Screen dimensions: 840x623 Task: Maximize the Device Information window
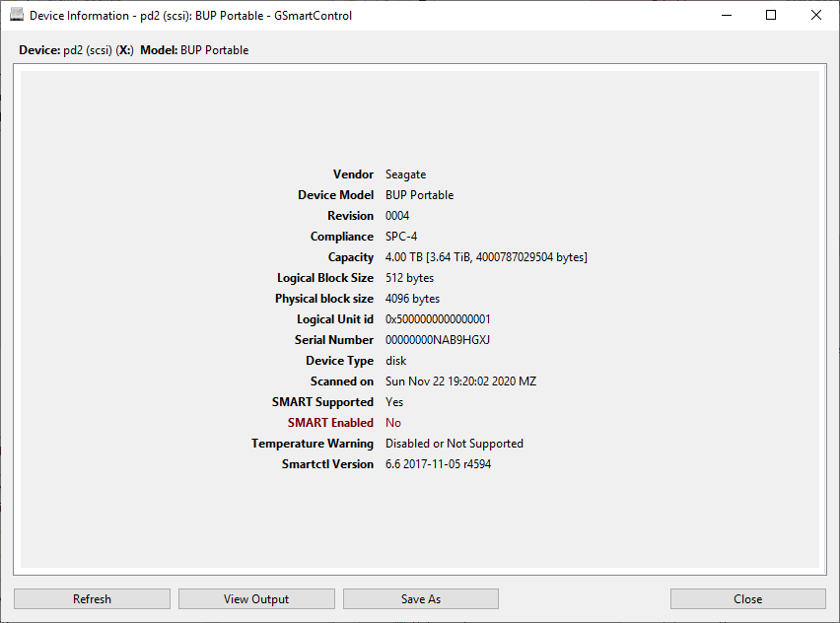click(771, 15)
